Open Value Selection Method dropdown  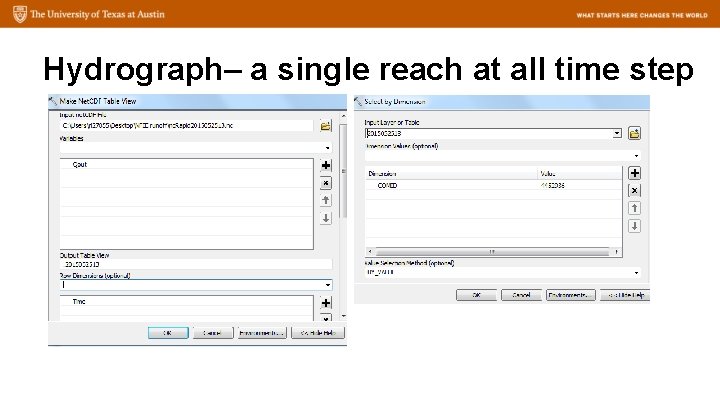pos(636,273)
